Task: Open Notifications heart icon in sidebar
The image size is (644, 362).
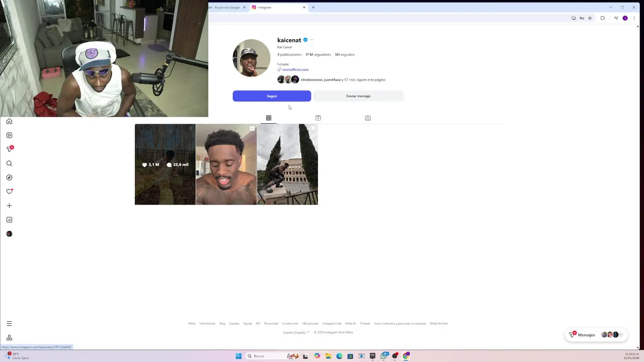Action: click(x=9, y=192)
